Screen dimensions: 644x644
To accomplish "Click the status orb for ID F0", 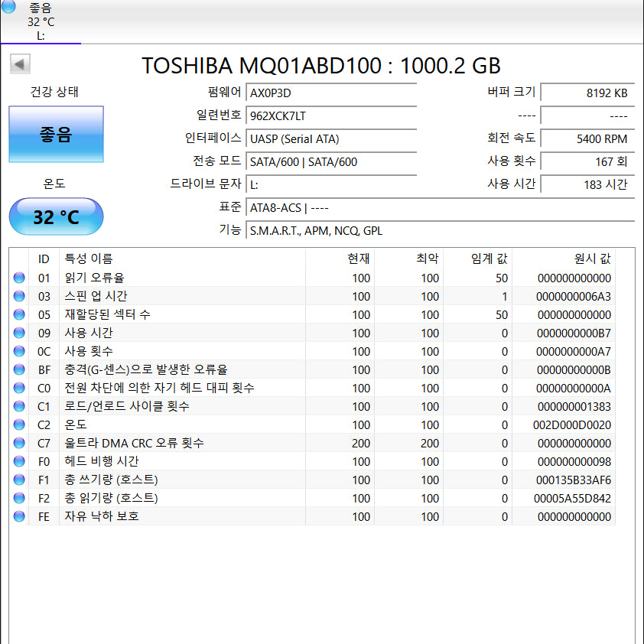I will [x=19, y=461].
